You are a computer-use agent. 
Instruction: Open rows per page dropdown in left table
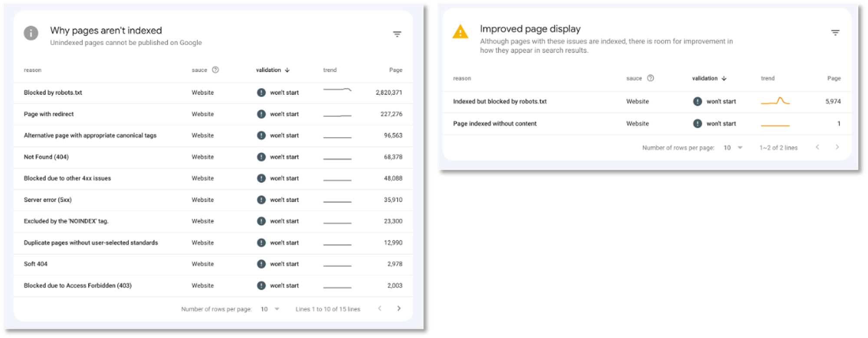270,309
